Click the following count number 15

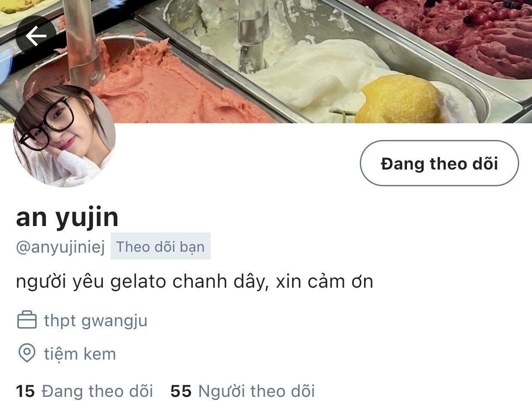pos(25,391)
